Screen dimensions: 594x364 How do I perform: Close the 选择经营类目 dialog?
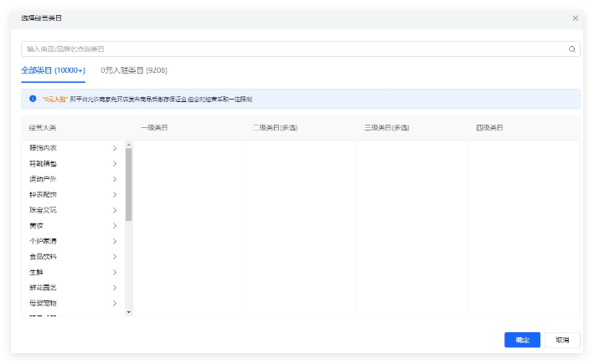pos(575,18)
